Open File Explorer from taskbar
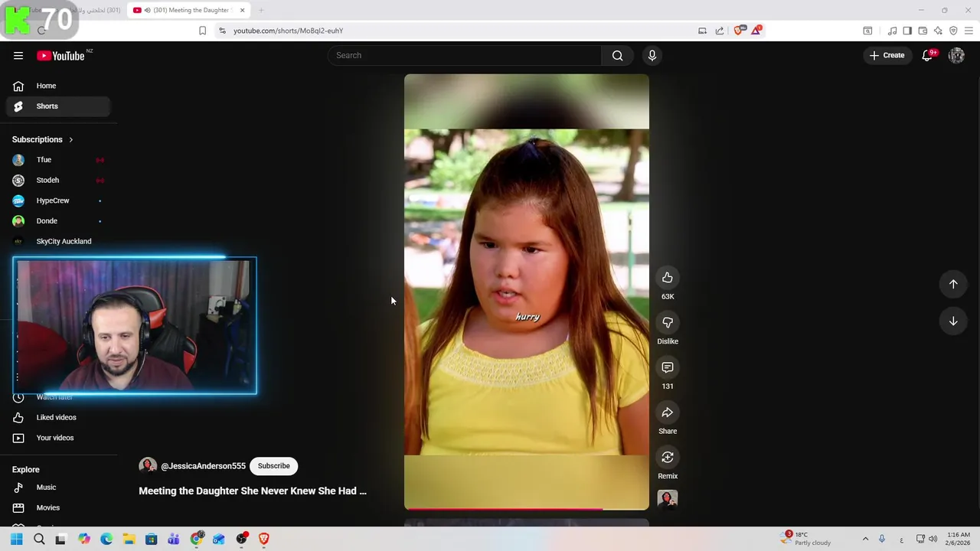 (129, 539)
